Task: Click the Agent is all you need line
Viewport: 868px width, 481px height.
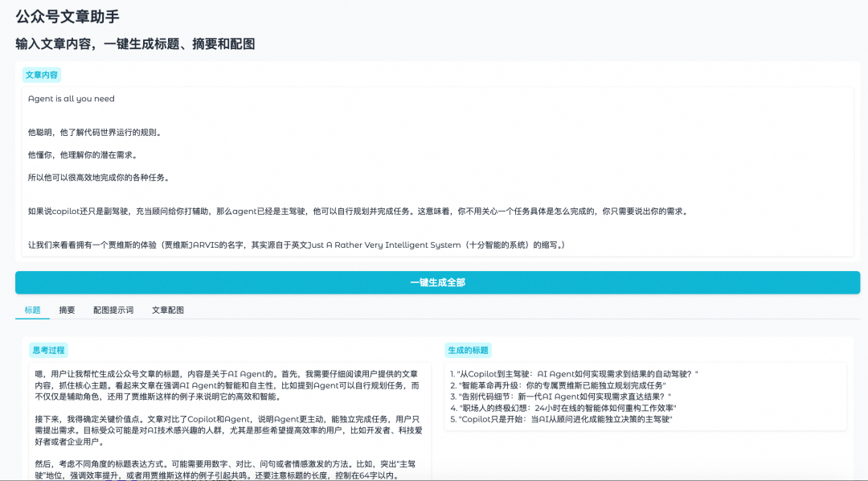Action: click(68, 98)
